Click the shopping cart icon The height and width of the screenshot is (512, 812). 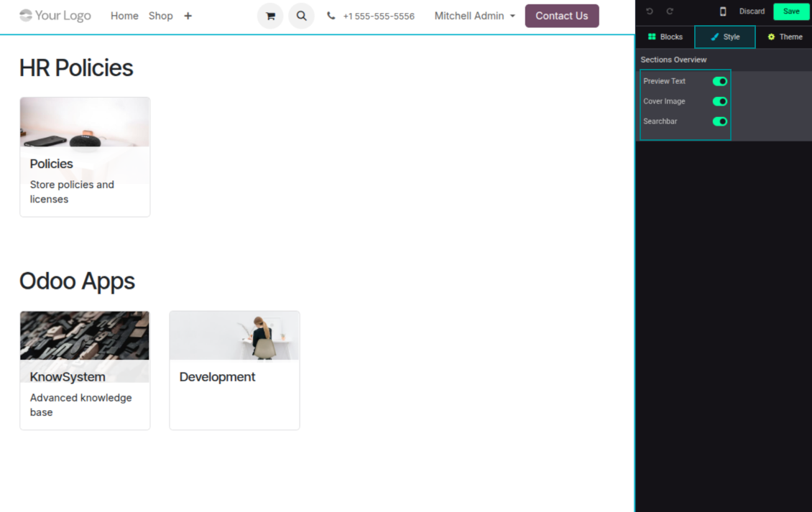tap(270, 16)
